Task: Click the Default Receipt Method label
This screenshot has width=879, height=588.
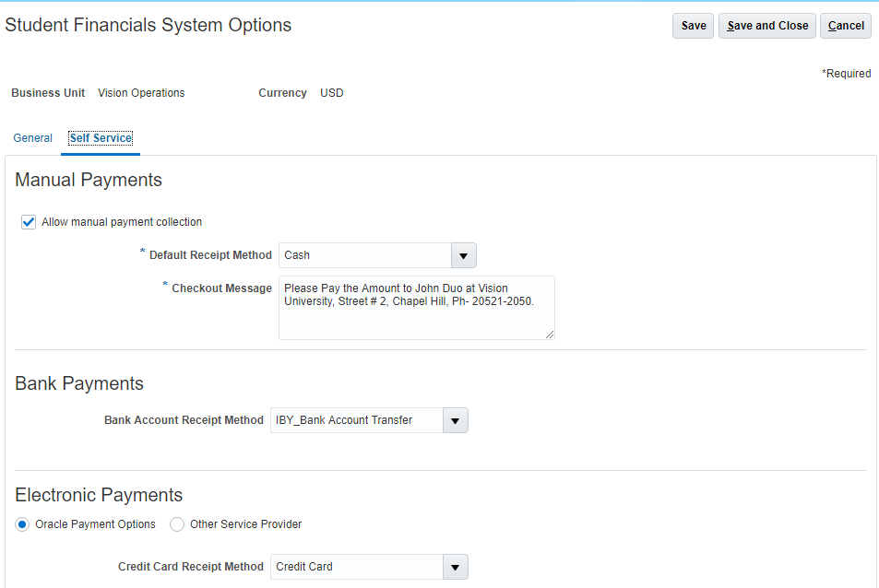Action: pos(210,255)
